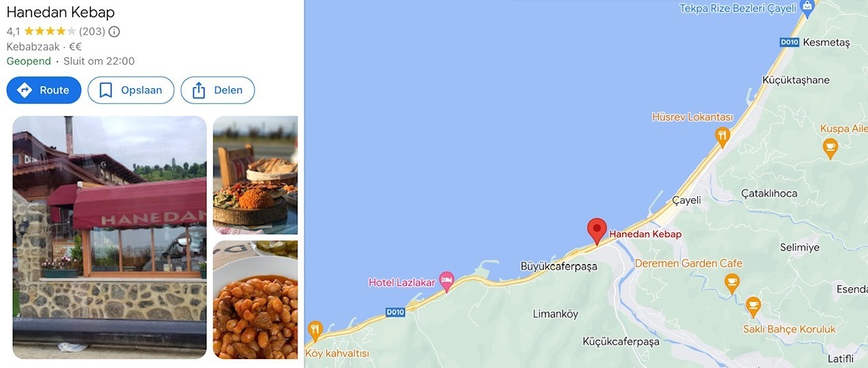868x368 pixels.
Task: Open the Köy kahvaltısı restaurant marker
Action: point(315,331)
